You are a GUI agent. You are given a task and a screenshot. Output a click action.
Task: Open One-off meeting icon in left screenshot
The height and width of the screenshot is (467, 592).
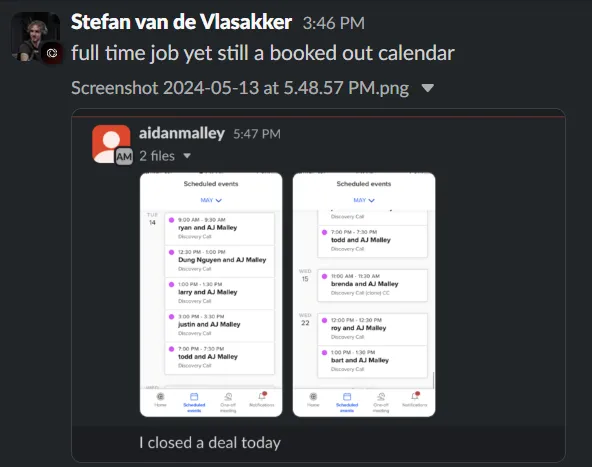point(228,402)
